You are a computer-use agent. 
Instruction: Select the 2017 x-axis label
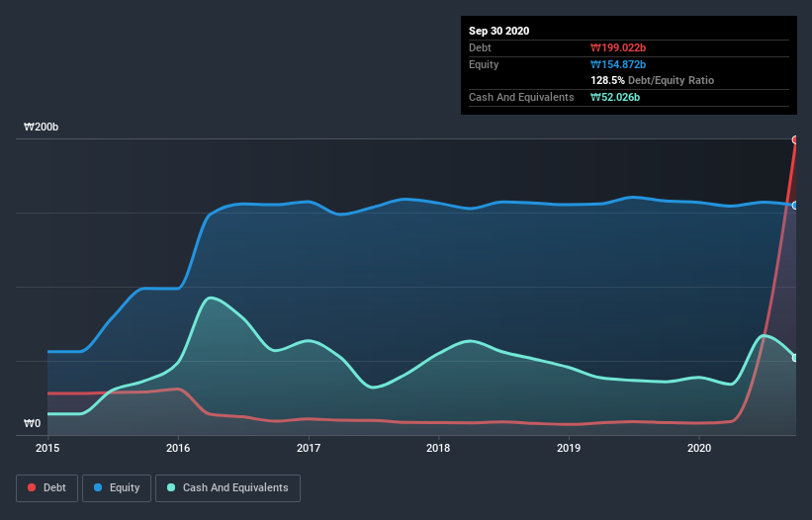pos(309,448)
